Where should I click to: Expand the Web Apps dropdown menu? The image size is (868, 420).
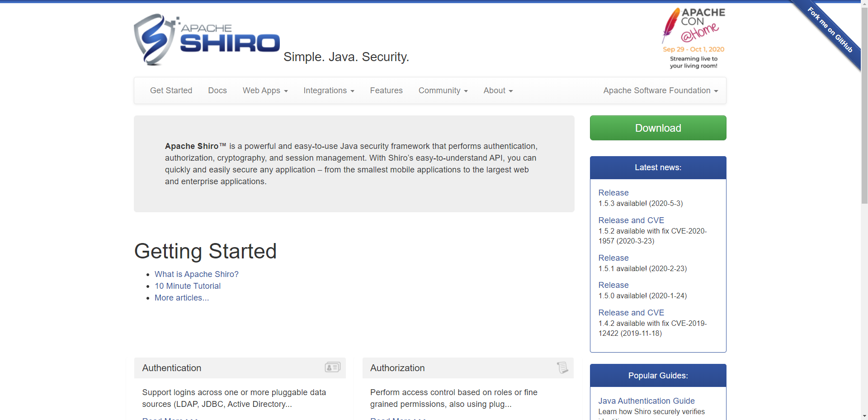(x=265, y=91)
